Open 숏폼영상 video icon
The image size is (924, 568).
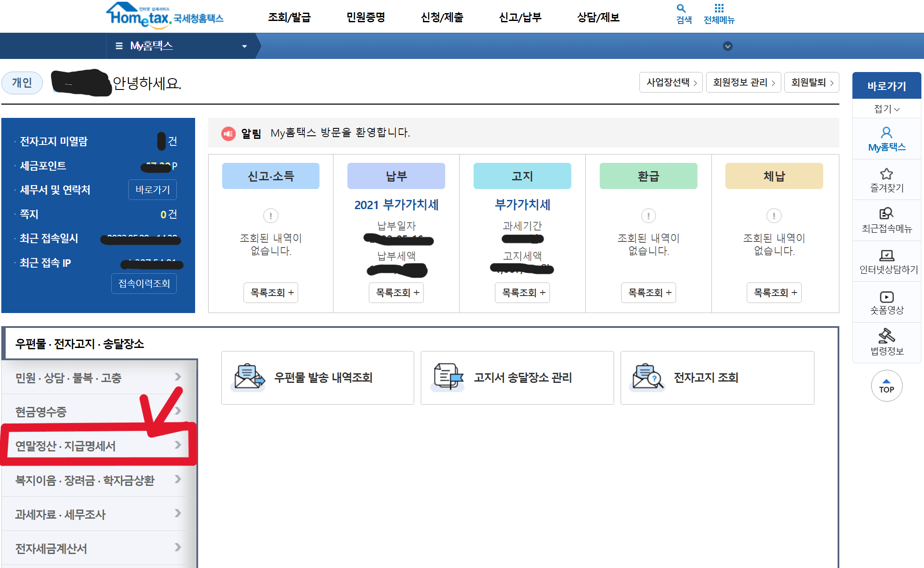pos(886,296)
